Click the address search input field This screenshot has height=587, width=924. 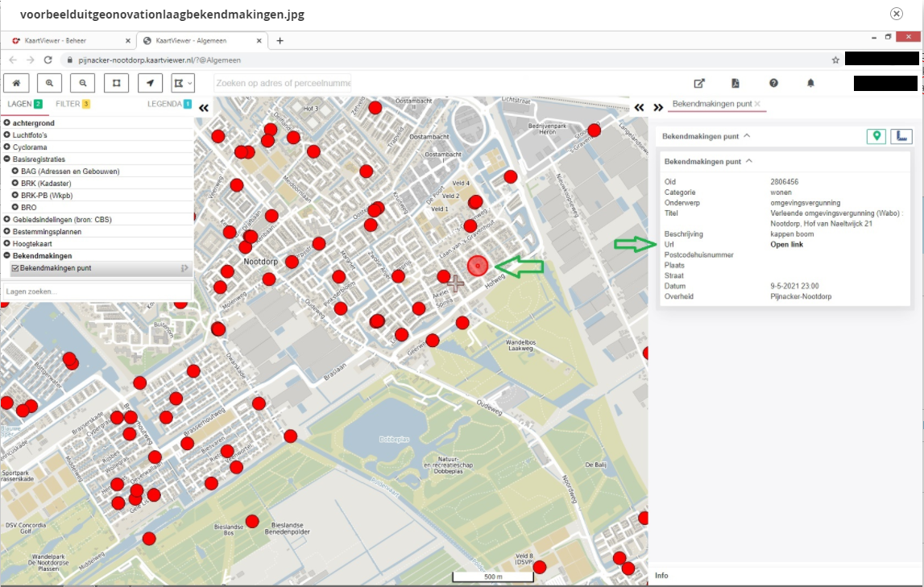pyautogui.click(x=282, y=83)
